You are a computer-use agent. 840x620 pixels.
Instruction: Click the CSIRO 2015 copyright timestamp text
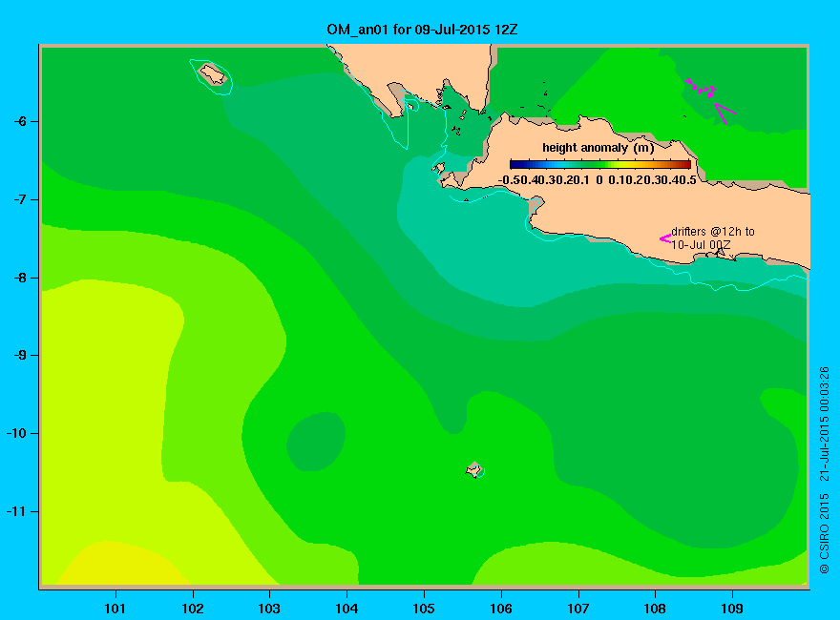[824, 470]
